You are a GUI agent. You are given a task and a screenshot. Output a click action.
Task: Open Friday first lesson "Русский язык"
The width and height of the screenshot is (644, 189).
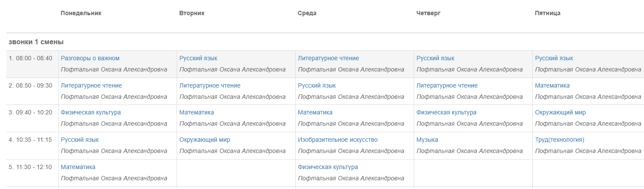(x=554, y=59)
